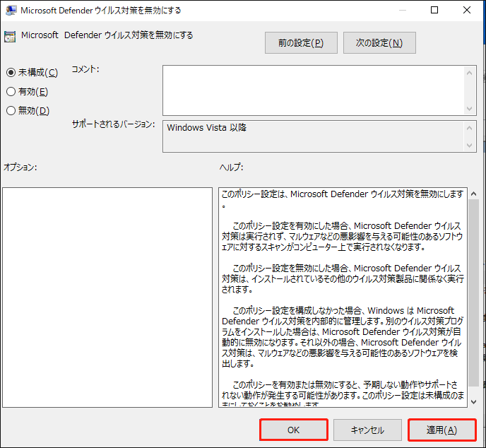Close the policy dialog window
486x448 pixels.
pos(467,10)
